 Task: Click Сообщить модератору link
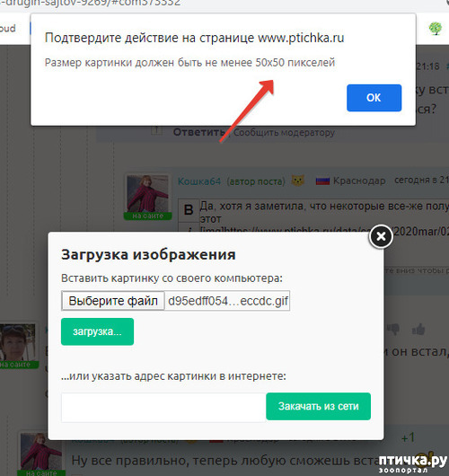coord(284,133)
